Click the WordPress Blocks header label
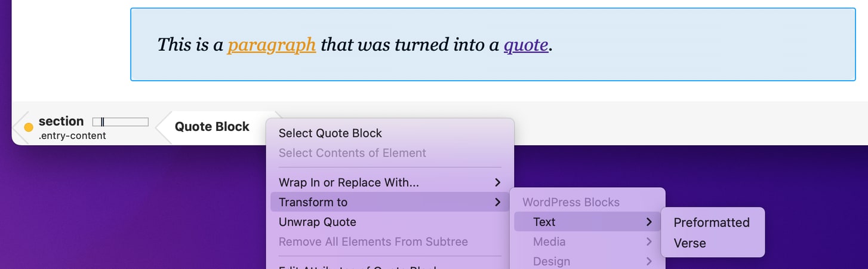The image size is (868, 269). (571, 202)
